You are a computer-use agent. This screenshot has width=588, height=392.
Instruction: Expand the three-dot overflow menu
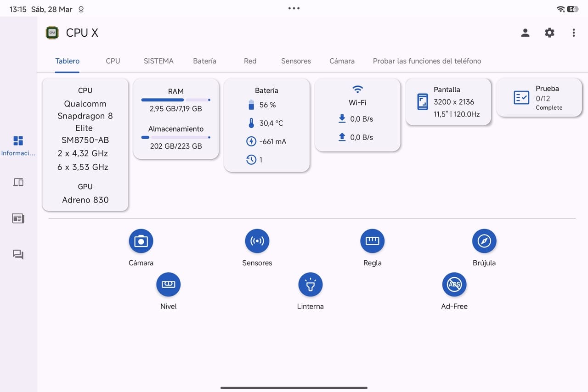click(573, 33)
